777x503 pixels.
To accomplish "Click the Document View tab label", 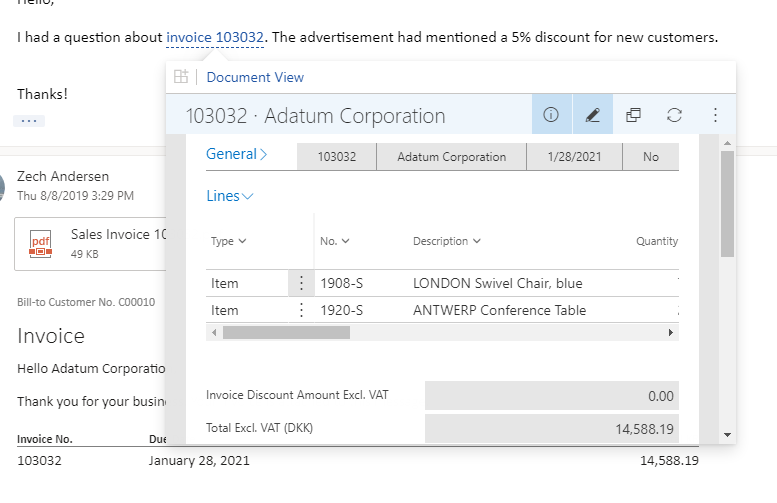I will pos(255,77).
